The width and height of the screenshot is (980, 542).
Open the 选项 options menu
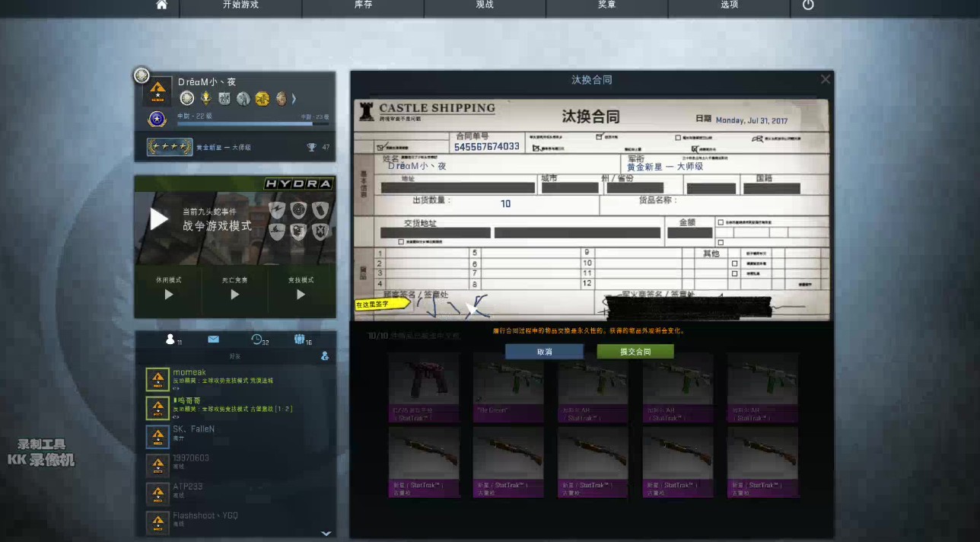pos(729,5)
